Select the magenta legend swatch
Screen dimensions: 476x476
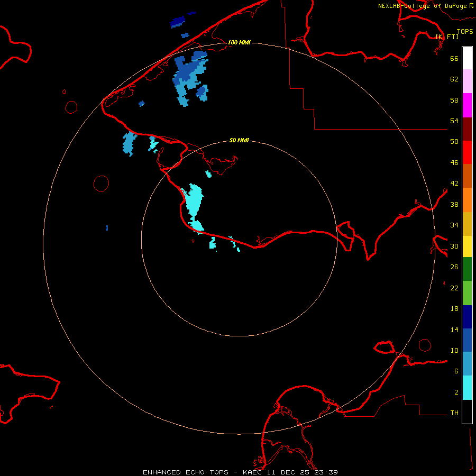[467, 105]
